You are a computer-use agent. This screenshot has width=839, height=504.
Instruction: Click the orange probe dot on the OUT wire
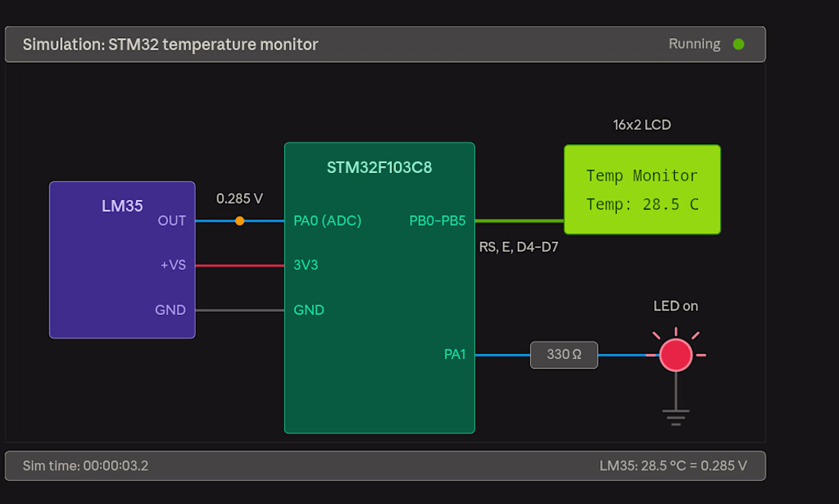click(239, 221)
